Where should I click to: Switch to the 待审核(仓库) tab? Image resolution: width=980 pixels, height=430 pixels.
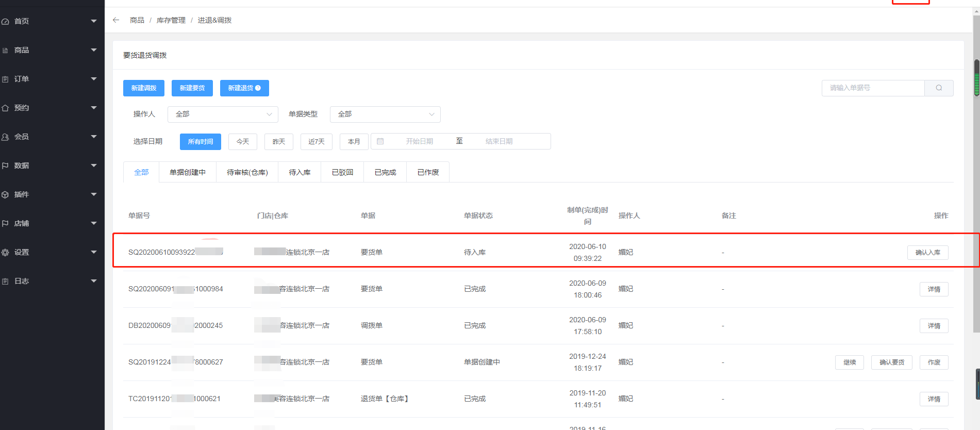pos(247,172)
